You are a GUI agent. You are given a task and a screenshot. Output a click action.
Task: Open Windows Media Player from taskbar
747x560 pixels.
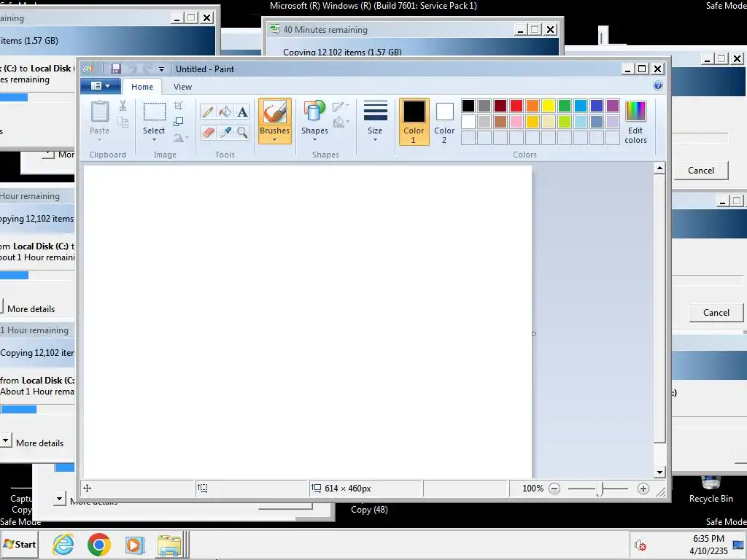[134, 545]
